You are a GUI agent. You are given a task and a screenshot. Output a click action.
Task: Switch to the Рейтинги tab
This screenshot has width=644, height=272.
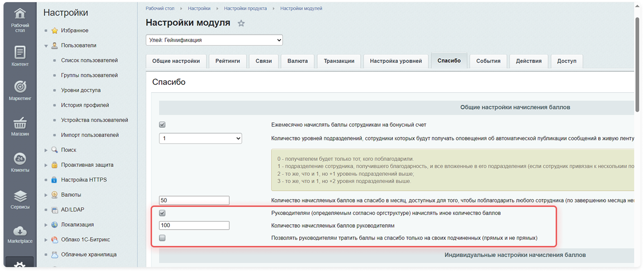tap(228, 61)
